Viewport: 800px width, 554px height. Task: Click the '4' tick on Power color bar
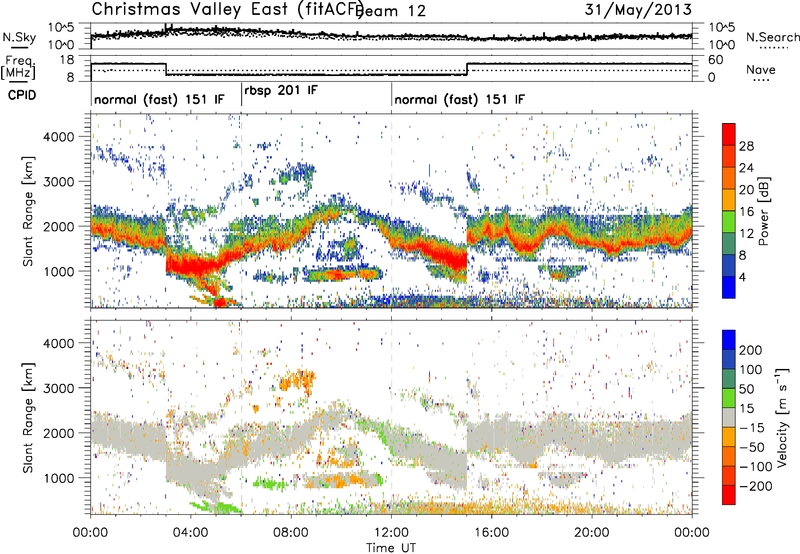pyautogui.click(x=742, y=277)
